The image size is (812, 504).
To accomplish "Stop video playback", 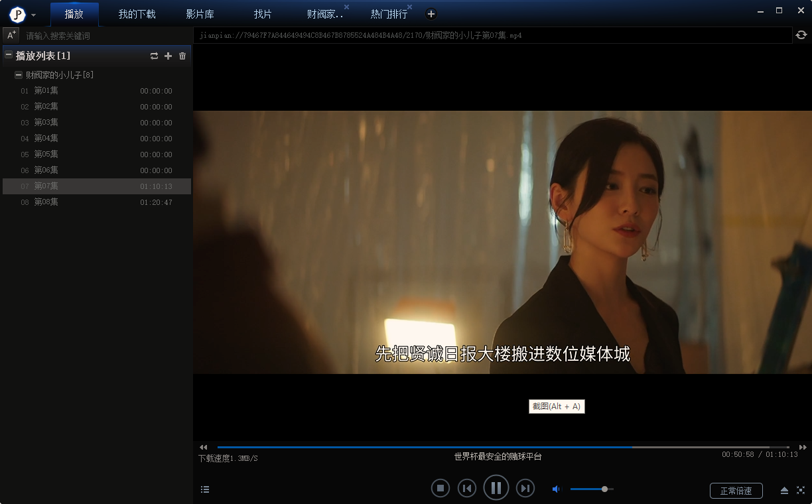I will point(440,489).
